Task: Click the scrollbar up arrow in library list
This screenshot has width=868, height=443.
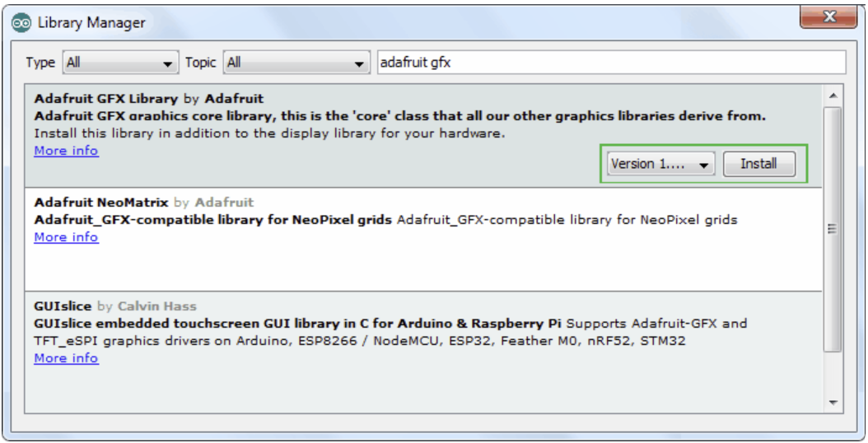Action: point(833,96)
